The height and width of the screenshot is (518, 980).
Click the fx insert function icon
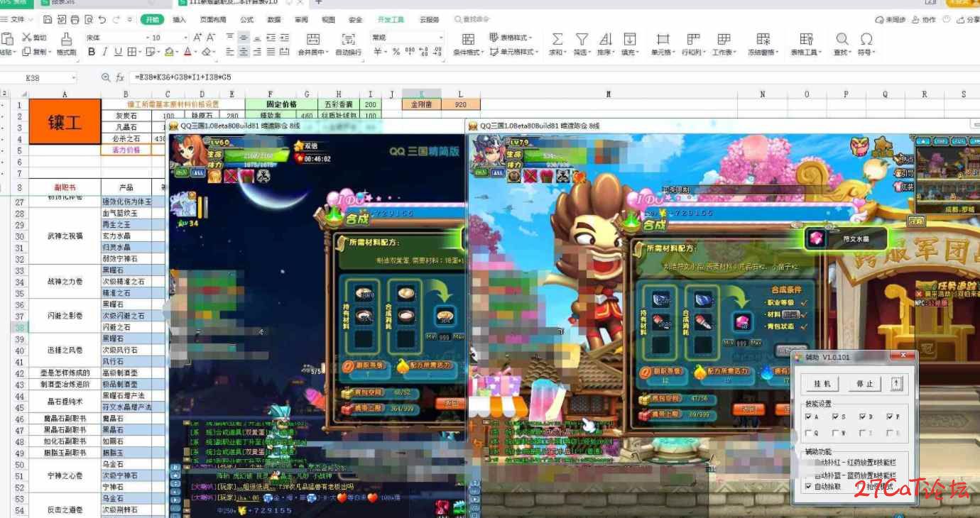120,77
